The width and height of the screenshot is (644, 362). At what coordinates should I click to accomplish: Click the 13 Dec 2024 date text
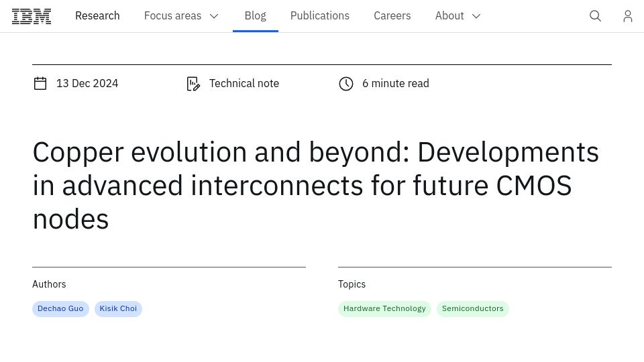tap(87, 83)
